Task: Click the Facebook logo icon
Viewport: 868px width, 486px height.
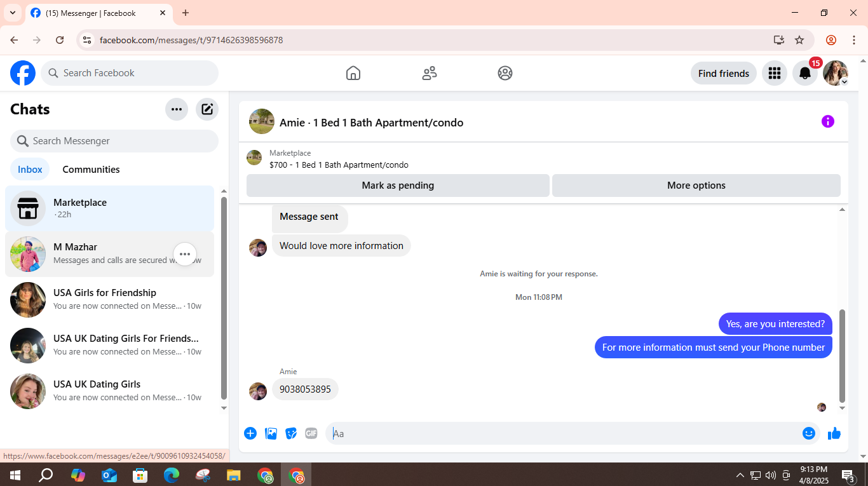Action: click(23, 73)
